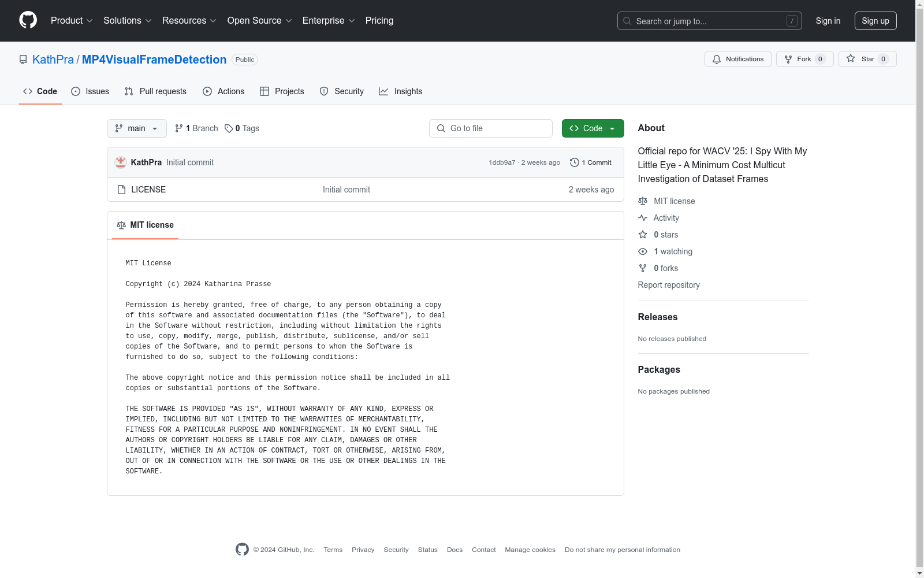Open the Pricing page

379,20
